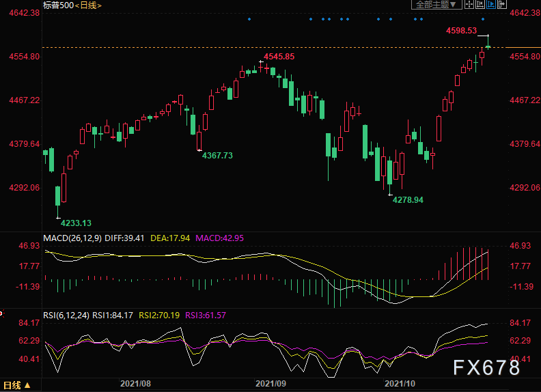
Task: Click the 4367.73 low price annotation
Action: (x=217, y=156)
